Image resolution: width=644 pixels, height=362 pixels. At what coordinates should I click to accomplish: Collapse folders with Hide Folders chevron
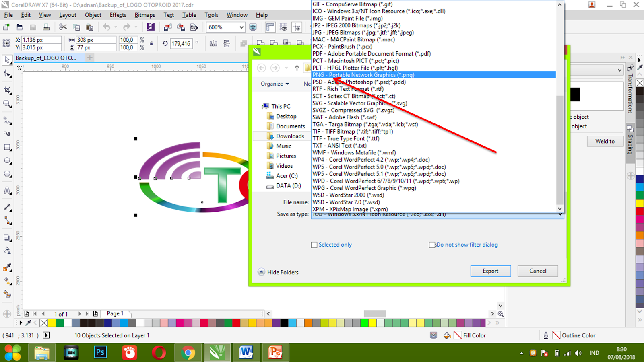tap(261, 272)
